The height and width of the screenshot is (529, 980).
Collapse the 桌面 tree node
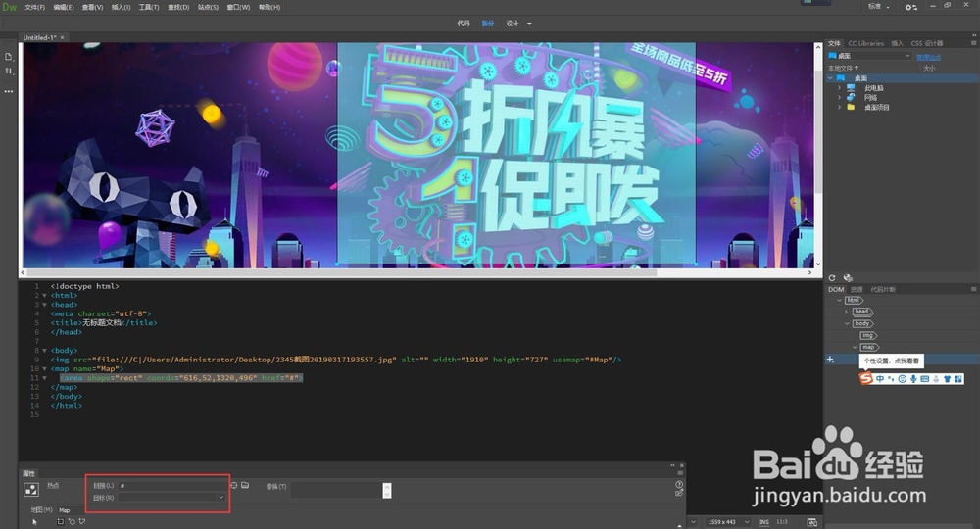click(x=831, y=78)
